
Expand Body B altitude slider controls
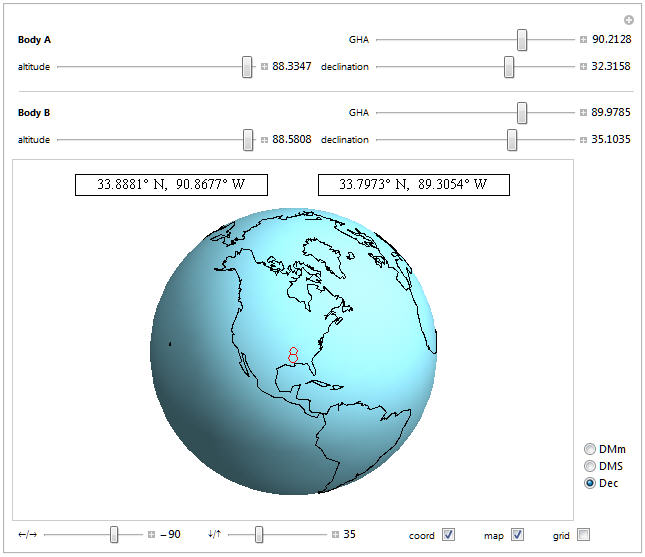264,140
